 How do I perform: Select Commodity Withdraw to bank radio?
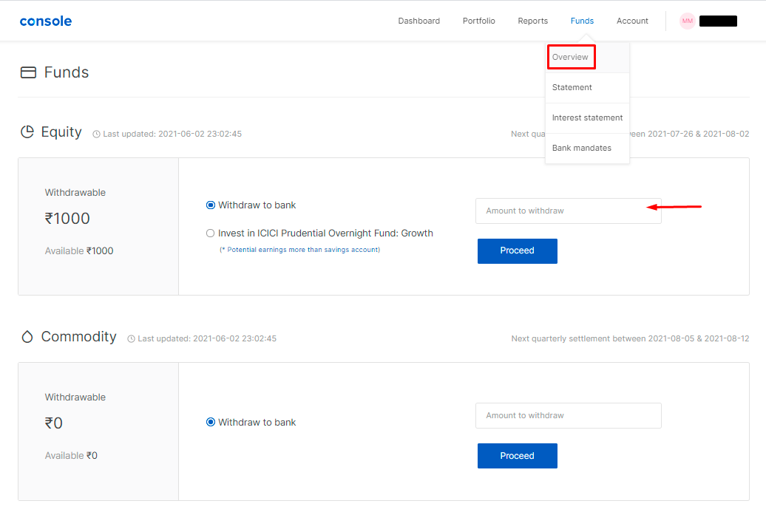coord(211,423)
